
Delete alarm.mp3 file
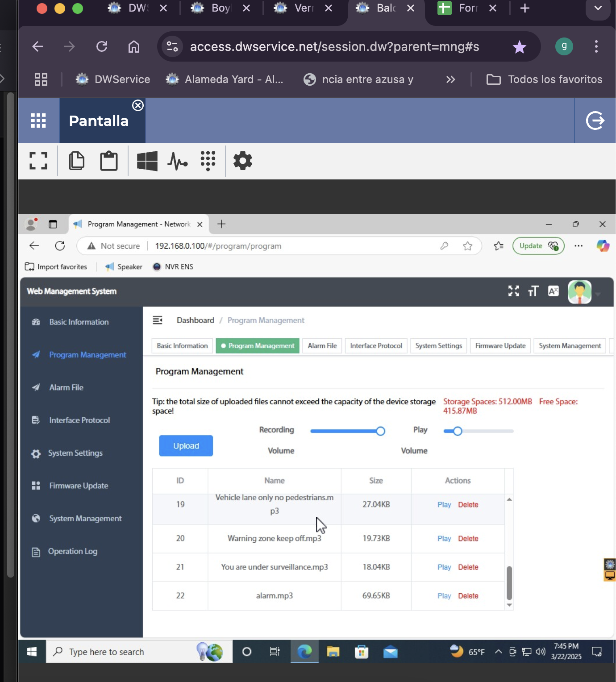click(x=468, y=595)
